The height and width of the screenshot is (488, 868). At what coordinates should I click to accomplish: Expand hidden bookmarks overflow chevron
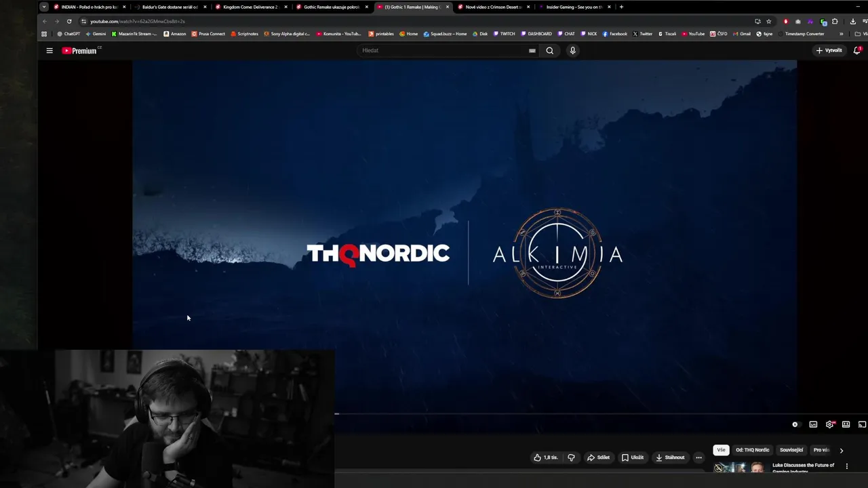(842, 34)
